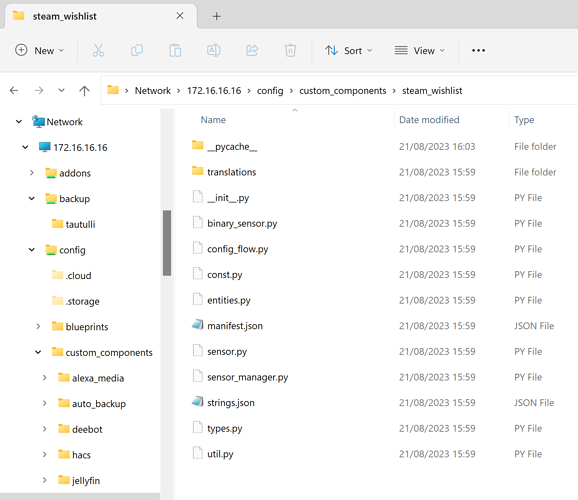This screenshot has width=578, height=500.
Task: Click config in the address breadcrumb
Action: tap(270, 91)
